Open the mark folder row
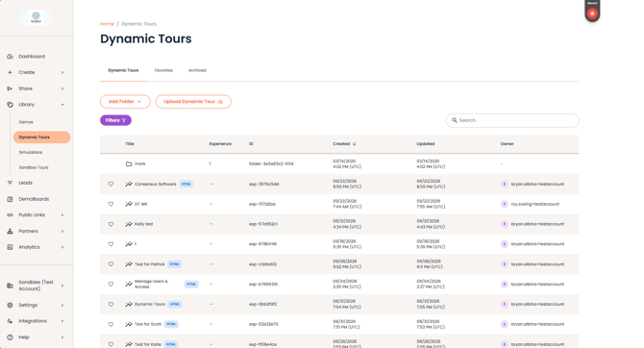644x348 pixels. 339,163
